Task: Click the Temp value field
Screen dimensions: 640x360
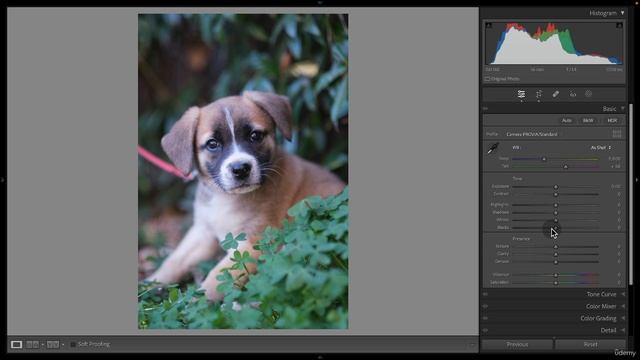Action: 614,158
